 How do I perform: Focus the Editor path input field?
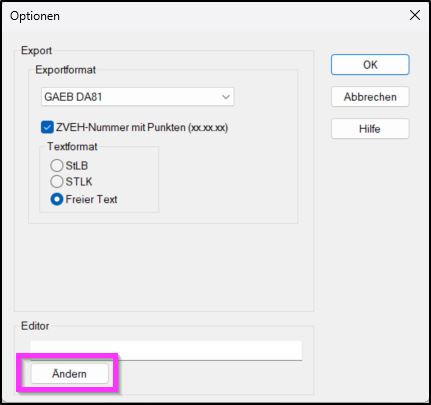166,350
